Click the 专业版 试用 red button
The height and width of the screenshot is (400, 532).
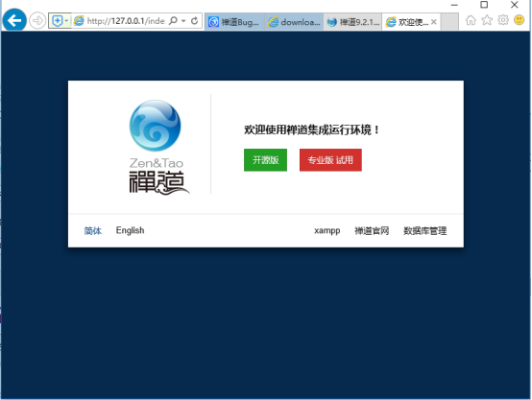coord(330,160)
